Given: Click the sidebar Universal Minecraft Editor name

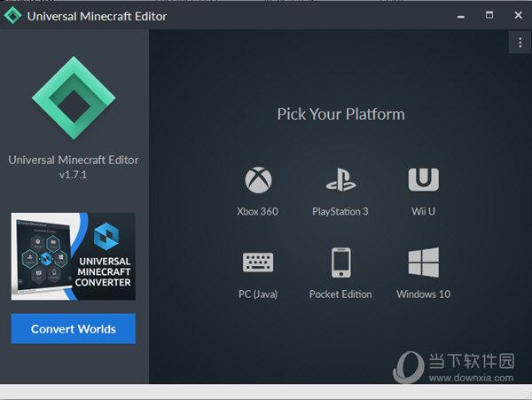Looking at the screenshot, I should 74,161.
